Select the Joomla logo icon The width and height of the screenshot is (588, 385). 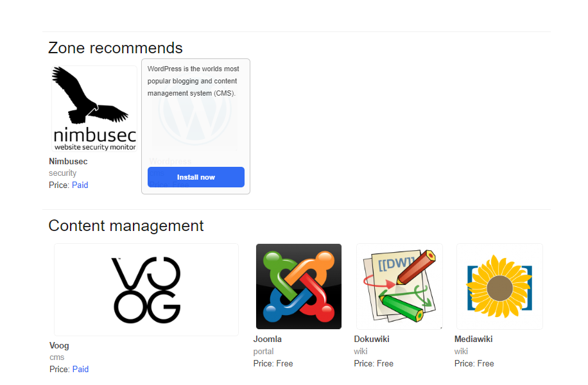298,286
